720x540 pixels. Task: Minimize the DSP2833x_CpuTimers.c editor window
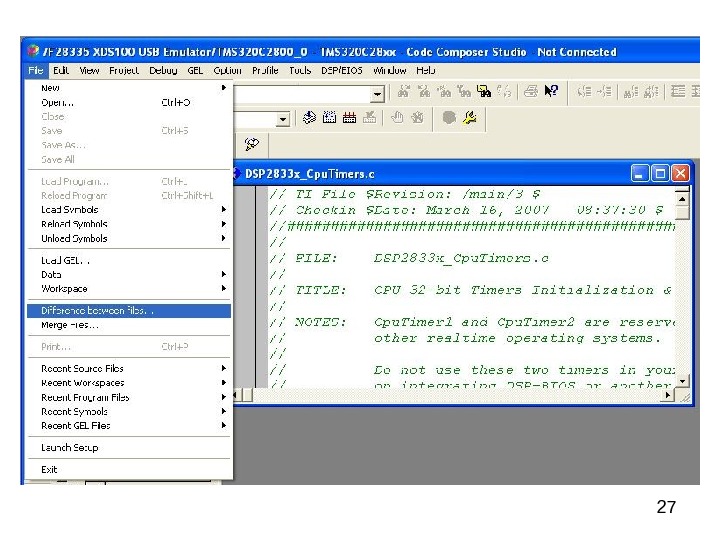click(x=640, y=174)
